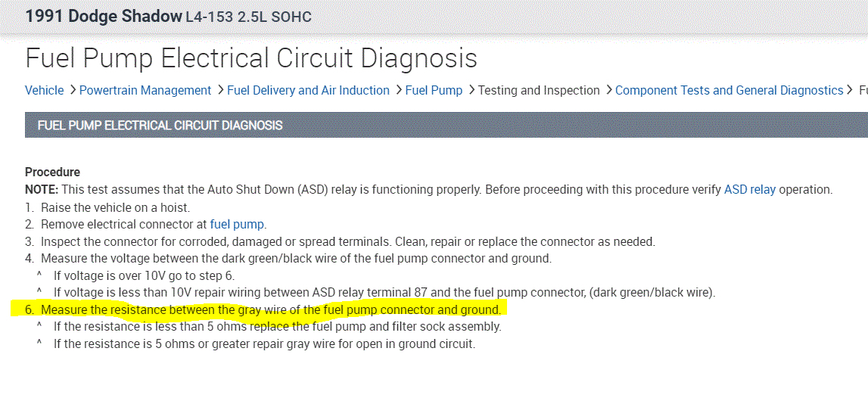Screen dimensions: 868x401
Task: Click the fuel pump link in step 2
Action: (x=238, y=224)
